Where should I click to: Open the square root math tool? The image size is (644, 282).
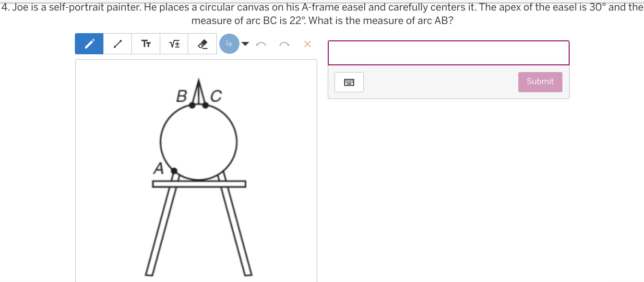coord(174,44)
